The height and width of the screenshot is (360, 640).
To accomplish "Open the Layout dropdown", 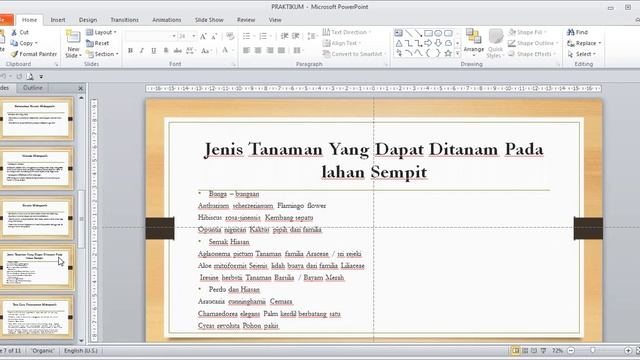I will click(x=101, y=32).
